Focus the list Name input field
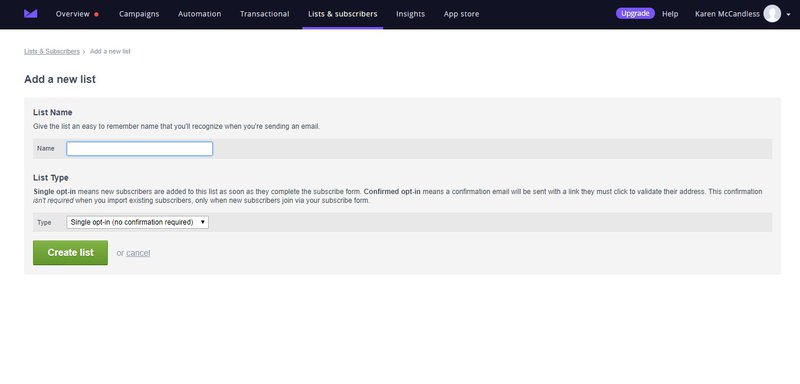The width and height of the screenshot is (800, 384). point(139,149)
